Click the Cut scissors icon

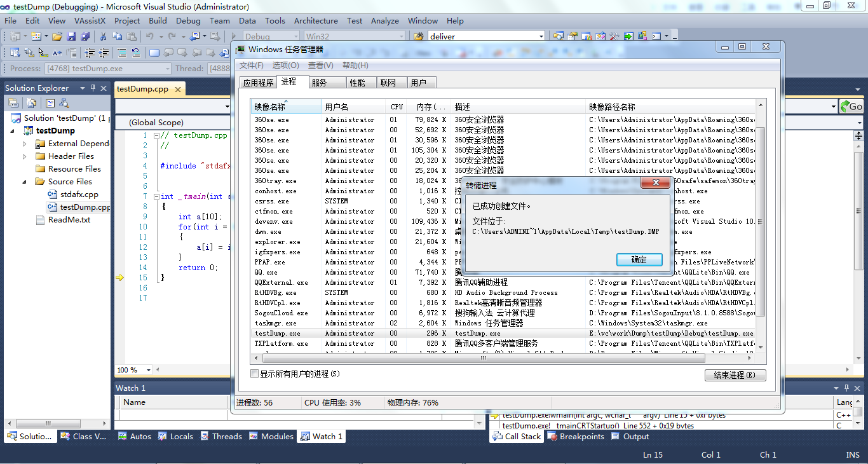click(x=103, y=36)
